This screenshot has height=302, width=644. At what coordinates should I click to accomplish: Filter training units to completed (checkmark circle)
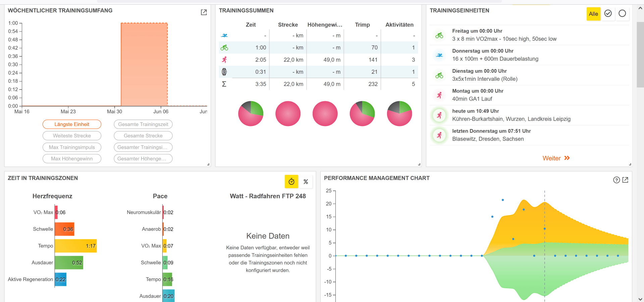tap(608, 13)
